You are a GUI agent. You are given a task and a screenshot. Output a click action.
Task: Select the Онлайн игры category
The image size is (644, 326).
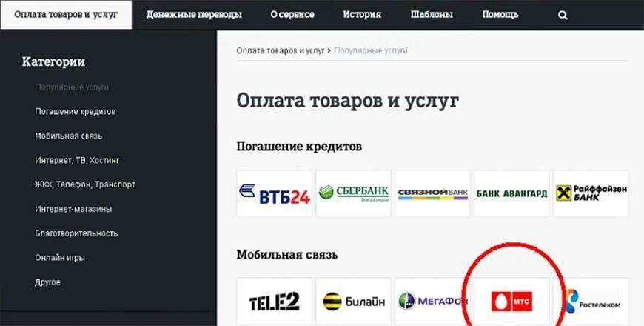click(60, 258)
